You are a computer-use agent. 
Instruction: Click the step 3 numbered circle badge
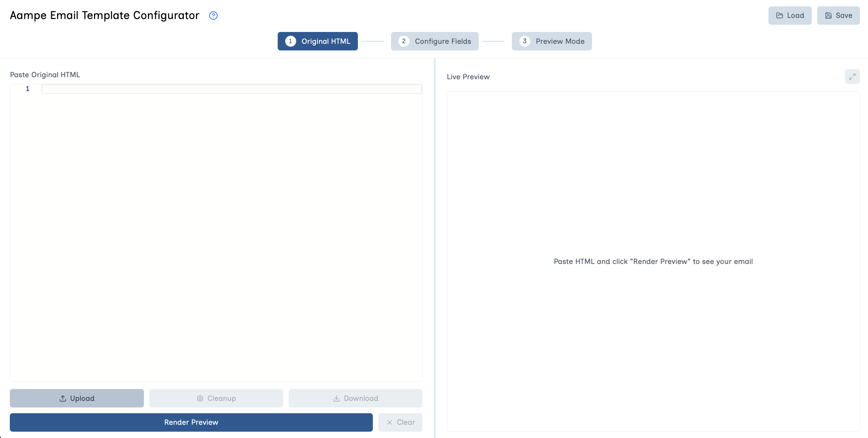(x=524, y=41)
